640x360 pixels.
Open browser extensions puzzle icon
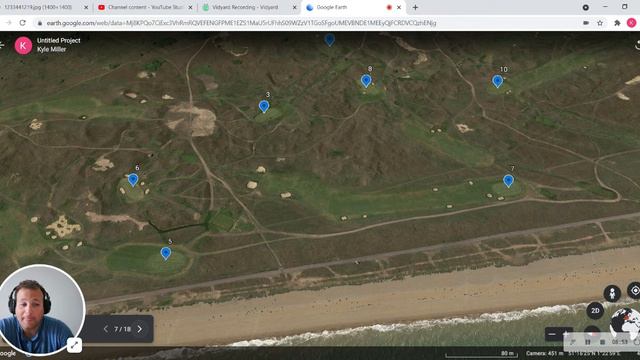[617, 23]
